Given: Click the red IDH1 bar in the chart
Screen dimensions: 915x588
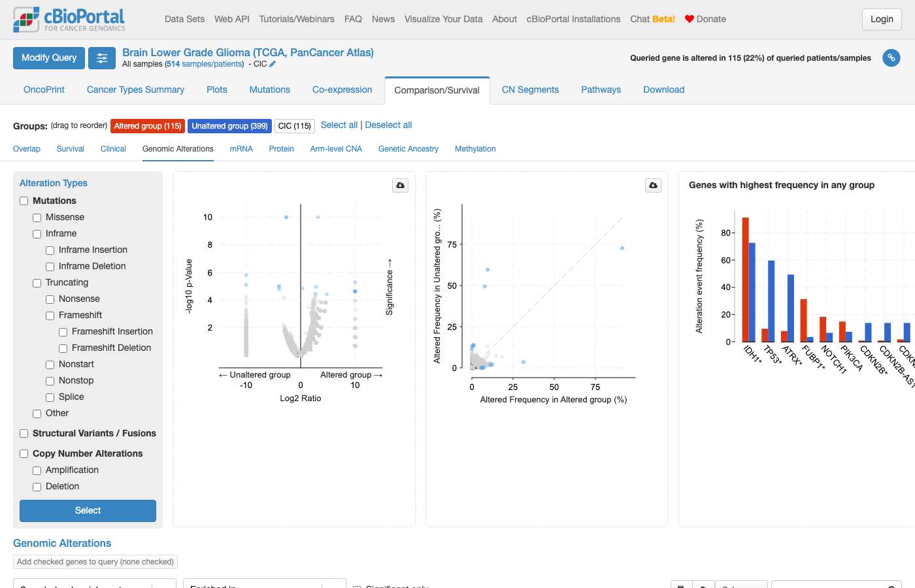Looking at the screenshot, I should click(x=745, y=280).
